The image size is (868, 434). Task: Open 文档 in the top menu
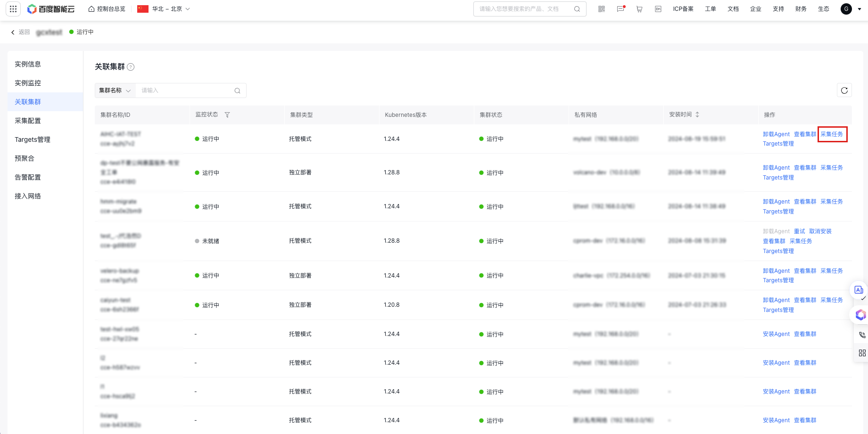tap(733, 9)
